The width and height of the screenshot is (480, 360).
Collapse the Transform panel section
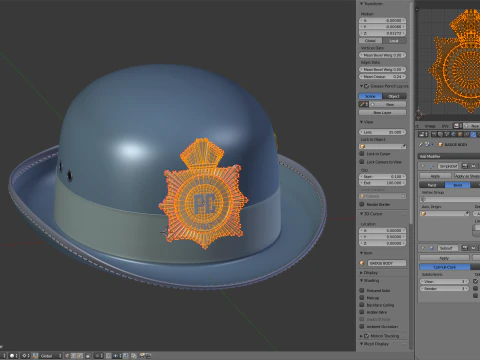(361, 4)
